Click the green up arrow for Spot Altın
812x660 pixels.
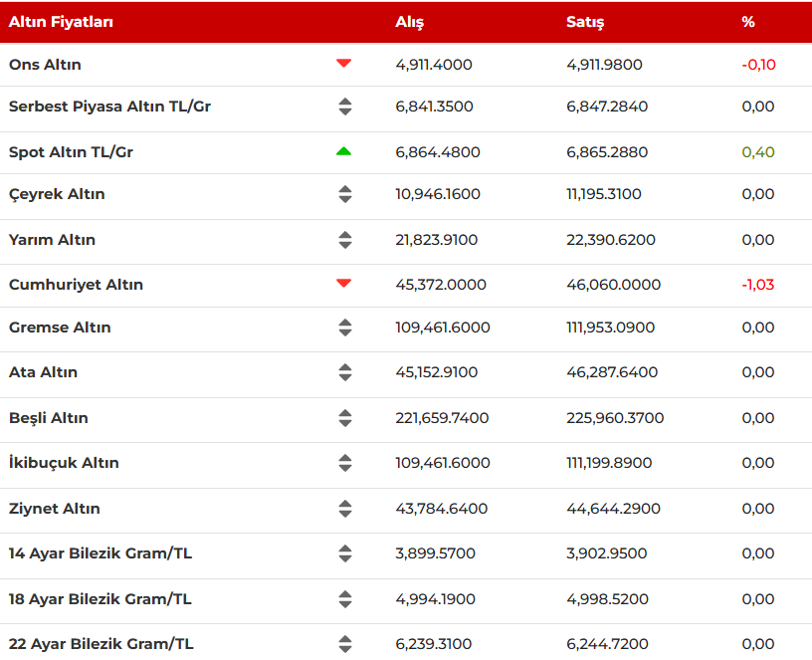tap(344, 151)
